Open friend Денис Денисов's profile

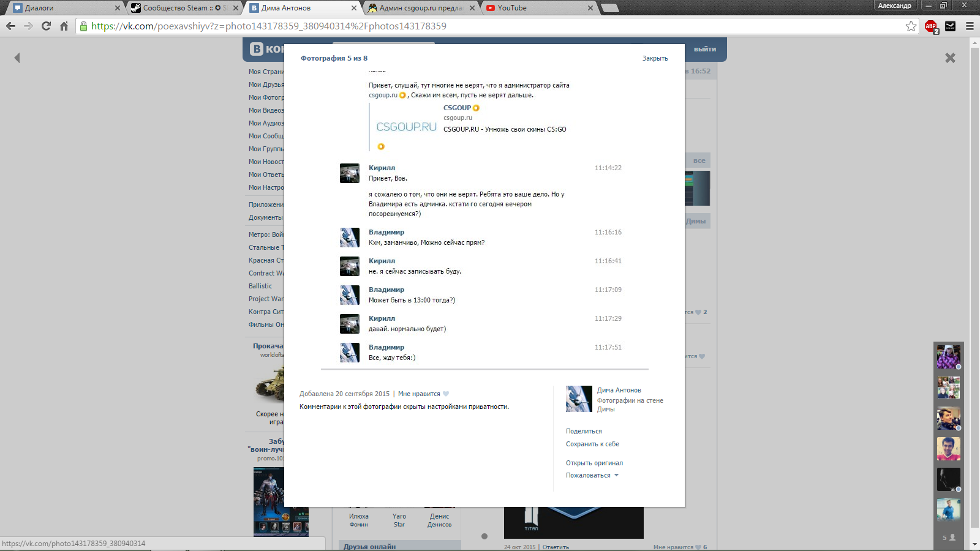coord(439,520)
